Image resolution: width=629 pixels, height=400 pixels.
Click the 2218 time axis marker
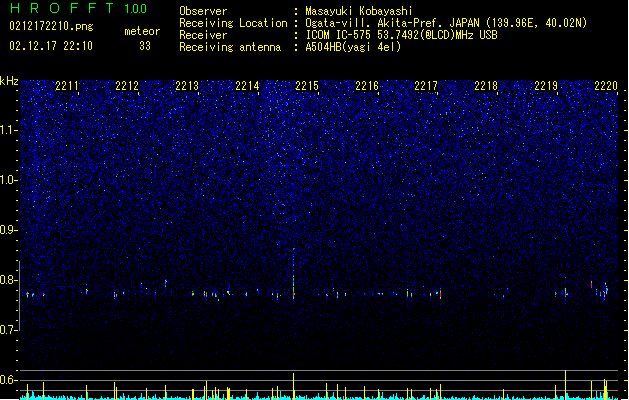486,86
